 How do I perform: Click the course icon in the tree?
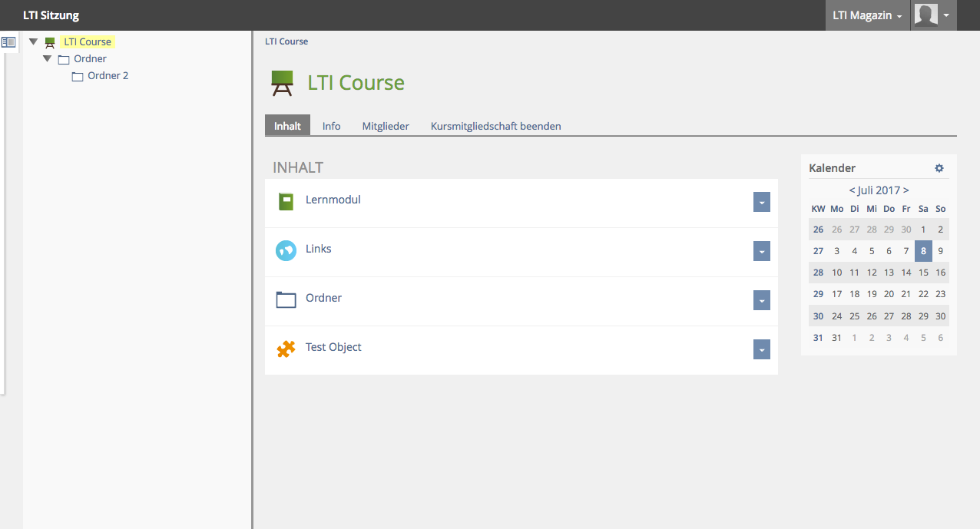click(50, 42)
